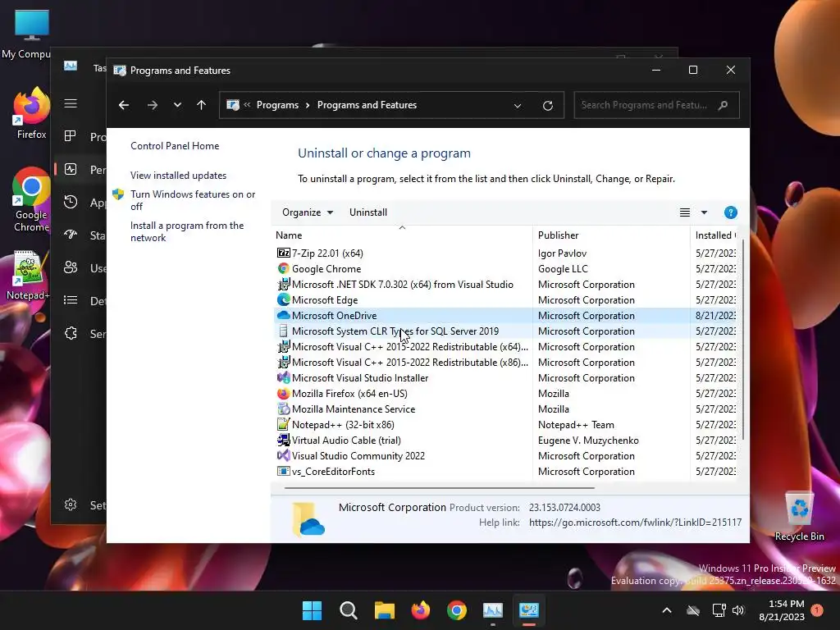
Task: Select the Microsoft OneDrive cloud icon
Action: click(283, 315)
